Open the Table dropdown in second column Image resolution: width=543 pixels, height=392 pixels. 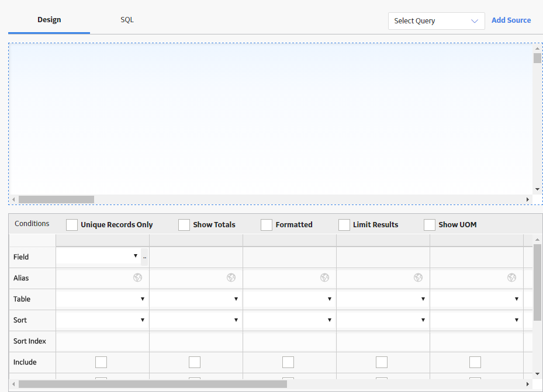(196, 299)
